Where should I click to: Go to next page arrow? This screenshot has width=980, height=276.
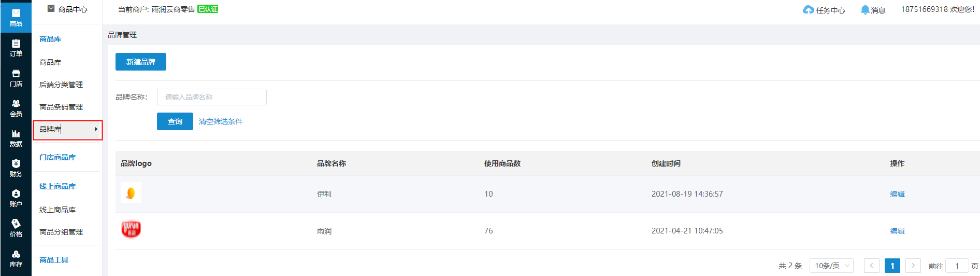point(913,266)
